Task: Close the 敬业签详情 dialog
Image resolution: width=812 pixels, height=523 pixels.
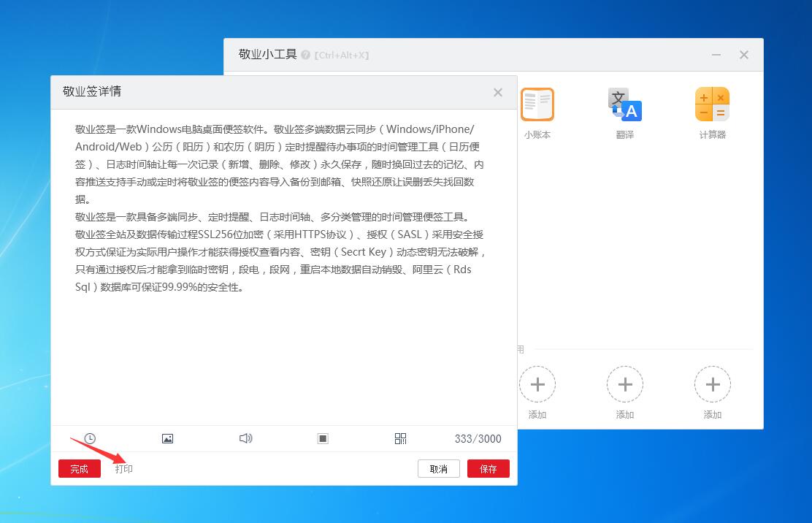Action: tap(498, 92)
